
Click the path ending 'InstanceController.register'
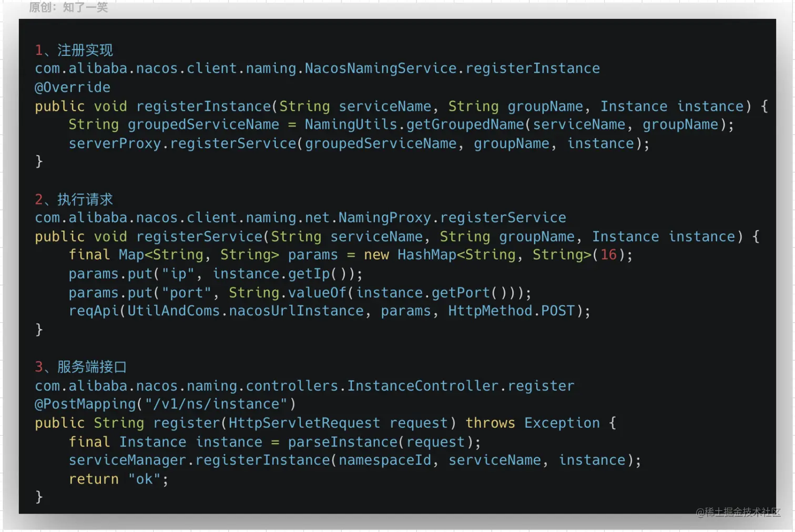(305, 386)
